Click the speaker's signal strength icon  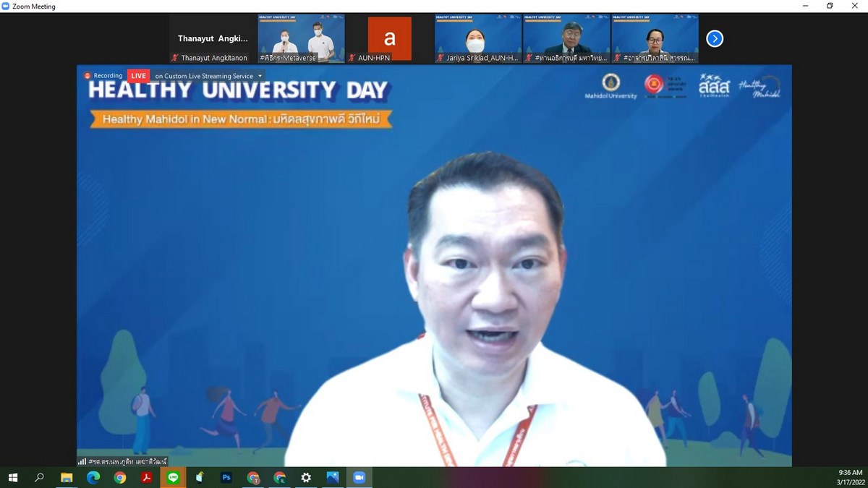pos(82,461)
